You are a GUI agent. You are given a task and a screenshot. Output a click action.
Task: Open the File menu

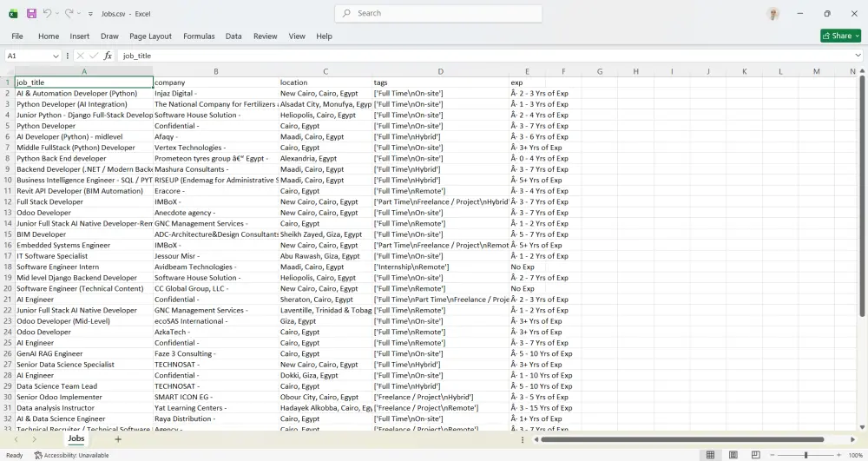[x=17, y=36]
